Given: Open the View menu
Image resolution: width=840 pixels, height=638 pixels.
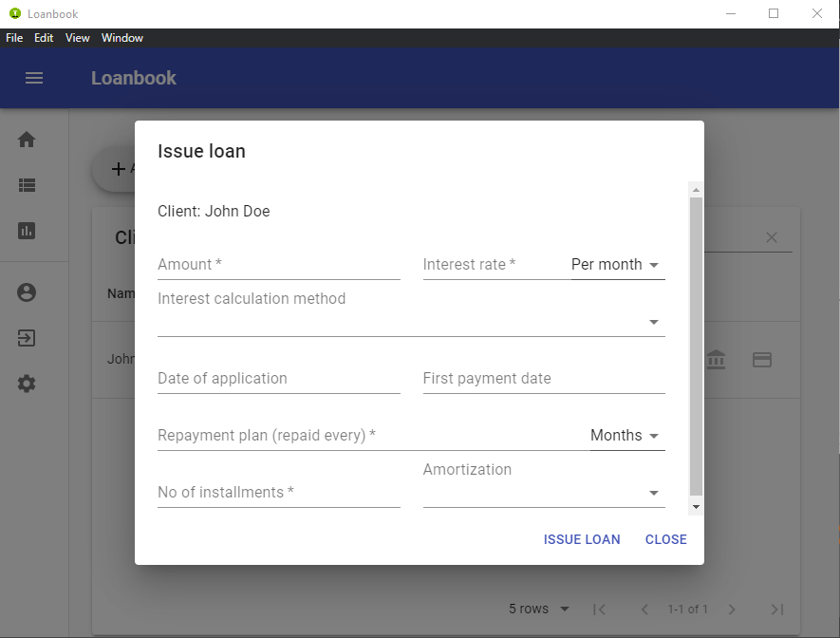Looking at the screenshot, I should point(77,38).
